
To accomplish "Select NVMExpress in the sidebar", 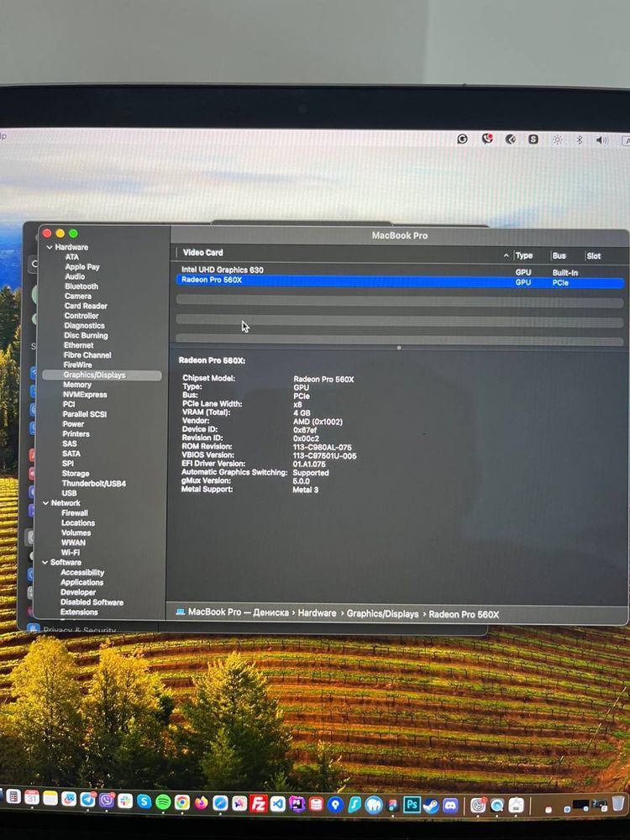I will tap(85, 395).
